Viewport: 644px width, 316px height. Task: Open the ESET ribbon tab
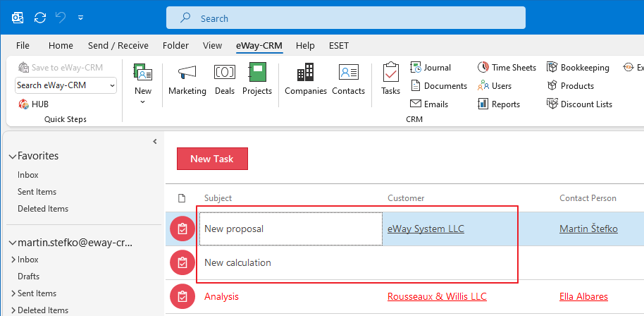(x=339, y=46)
